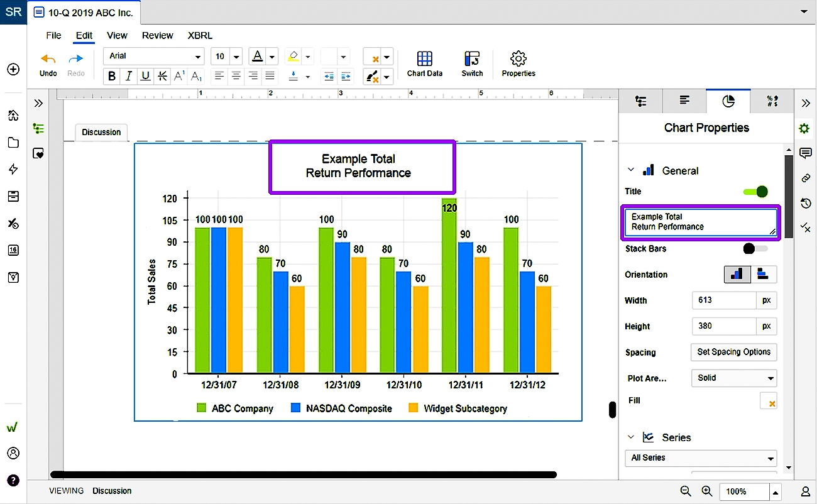Click the Set Spacing Options button
The image size is (817, 504).
tap(733, 352)
